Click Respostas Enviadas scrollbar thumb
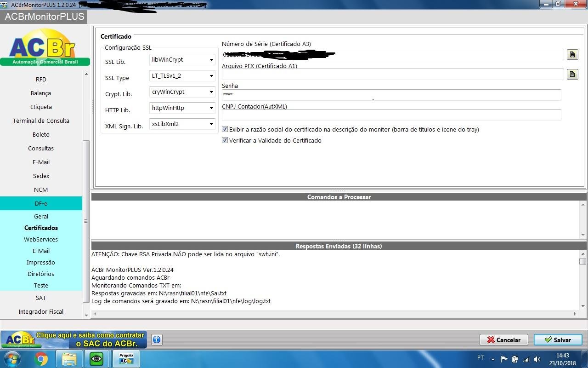Viewport: 588px width, 368px height. 582,261
